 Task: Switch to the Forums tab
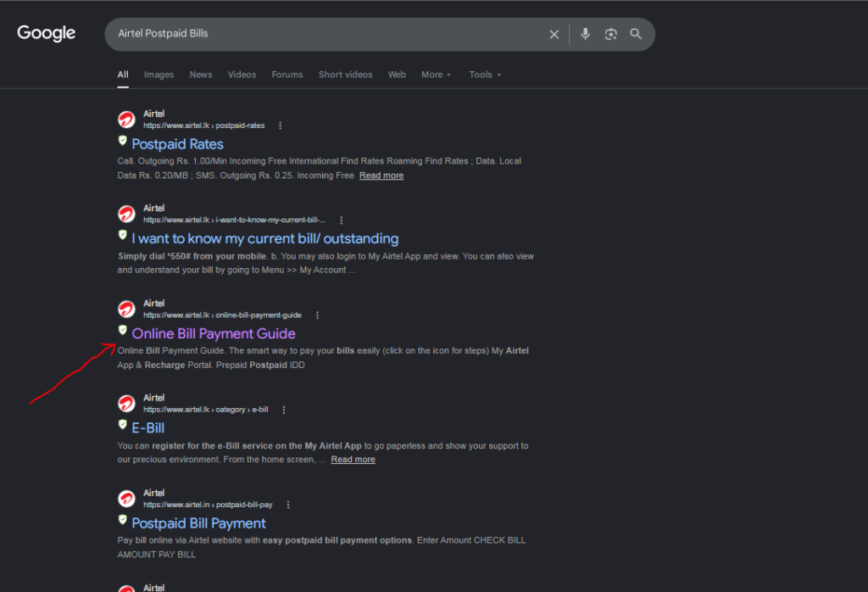tap(287, 75)
